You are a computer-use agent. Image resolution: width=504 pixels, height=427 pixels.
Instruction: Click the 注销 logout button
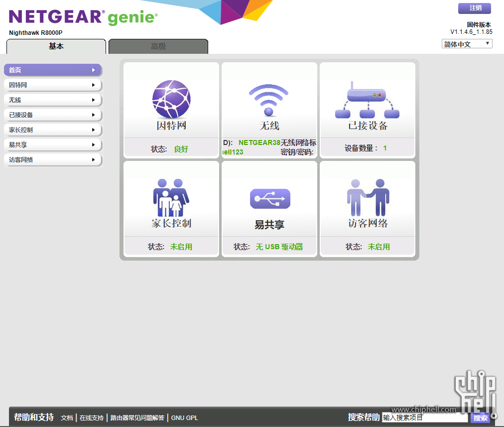pyautogui.click(x=475, y=8)
